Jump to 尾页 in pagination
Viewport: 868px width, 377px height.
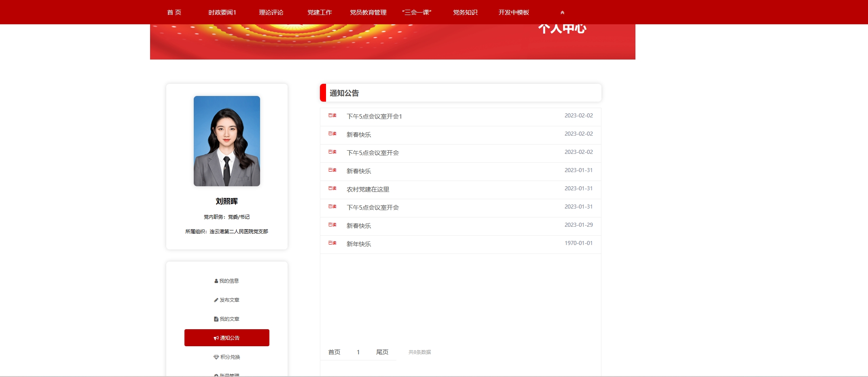pyautogui.click(x=382, y=352)
